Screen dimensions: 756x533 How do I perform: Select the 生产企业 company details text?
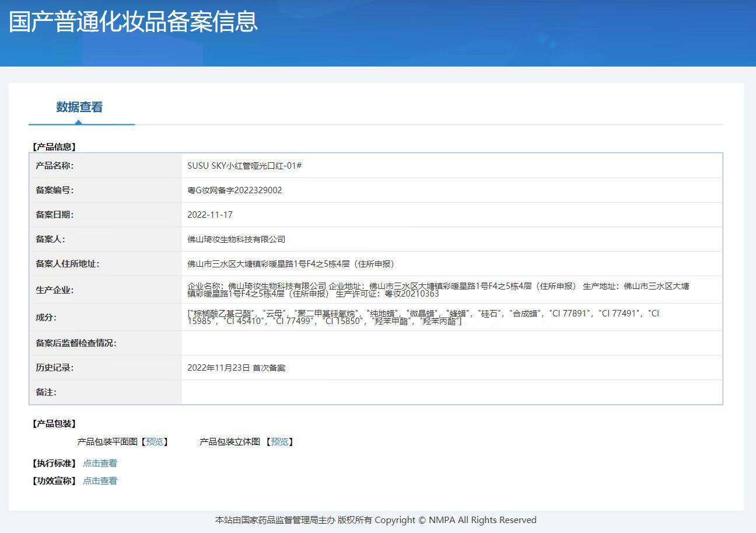point(438,290)
